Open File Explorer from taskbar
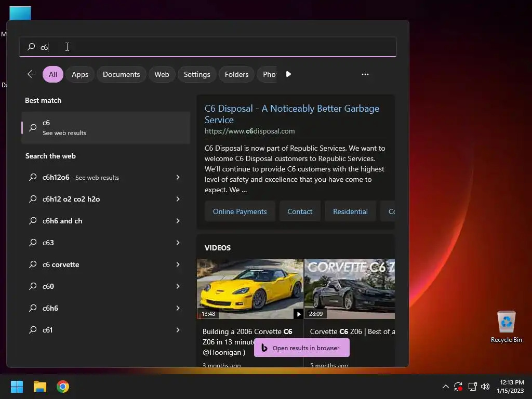The width and height of the screenshot is (532, 399). coord(39,387)
